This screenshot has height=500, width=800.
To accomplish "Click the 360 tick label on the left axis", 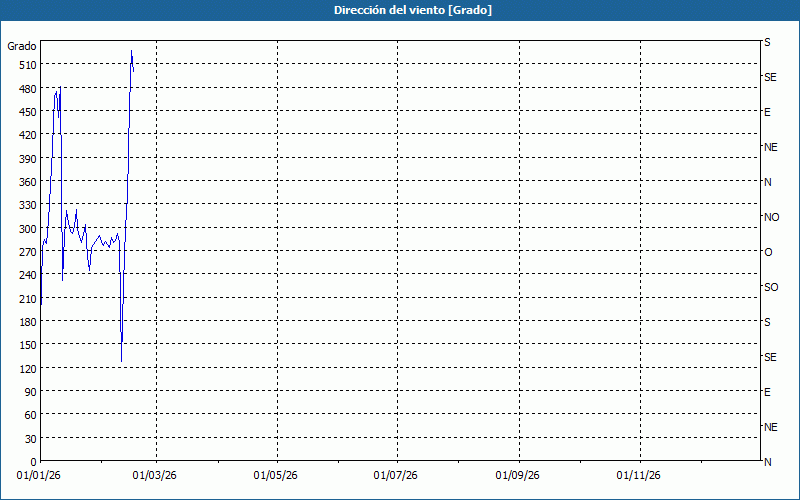I will (26, 182).
